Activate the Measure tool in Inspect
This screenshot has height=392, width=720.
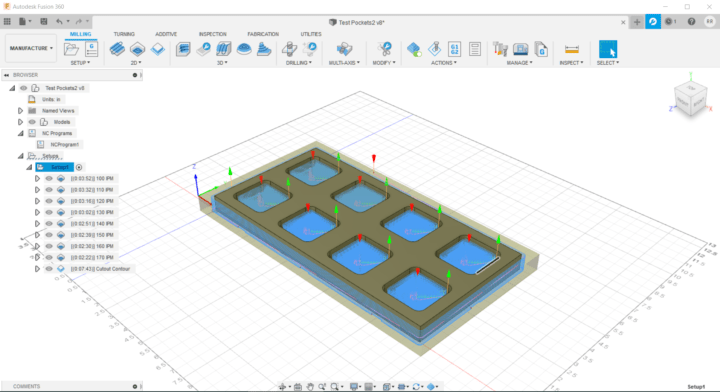point(571,49)
